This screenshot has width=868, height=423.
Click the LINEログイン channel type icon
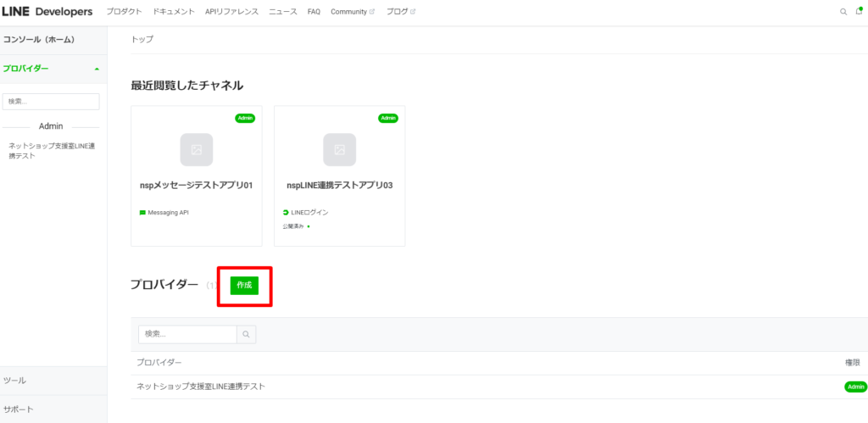[x=286, y=213]
